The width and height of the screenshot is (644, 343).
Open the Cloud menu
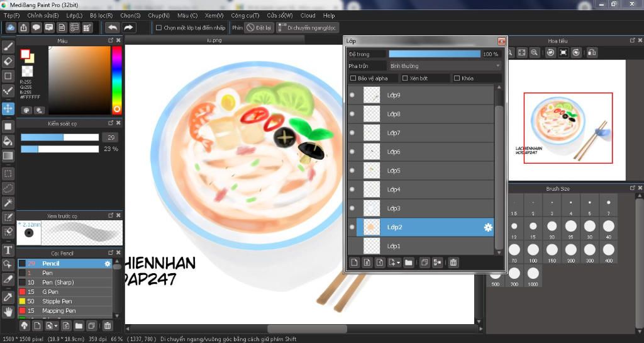click(308, 16)
